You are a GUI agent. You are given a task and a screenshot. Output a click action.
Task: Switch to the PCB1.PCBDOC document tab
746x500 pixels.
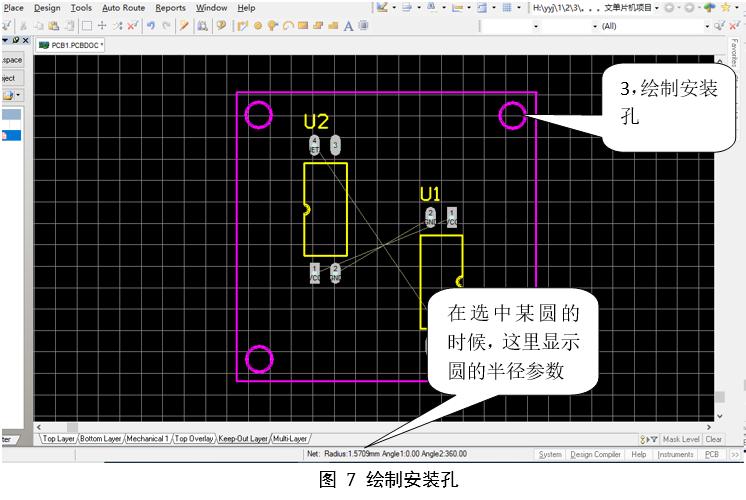point(70,45)
